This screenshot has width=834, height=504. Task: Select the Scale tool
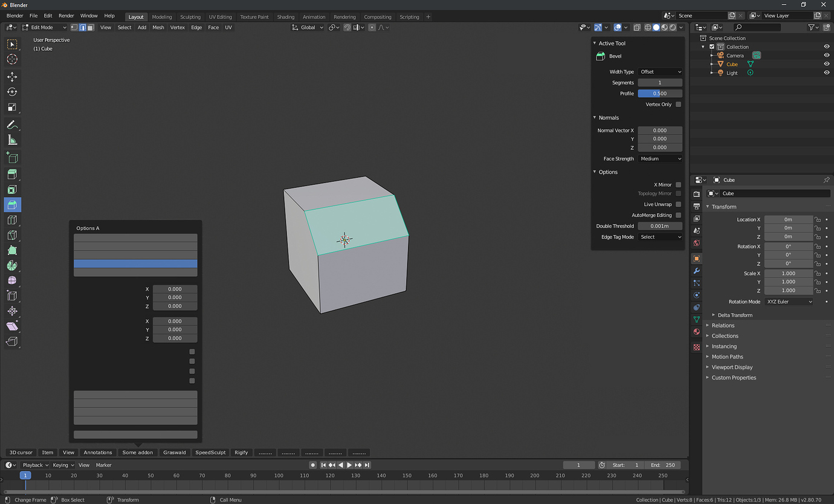pyautogui.click(x=12, y=107)
